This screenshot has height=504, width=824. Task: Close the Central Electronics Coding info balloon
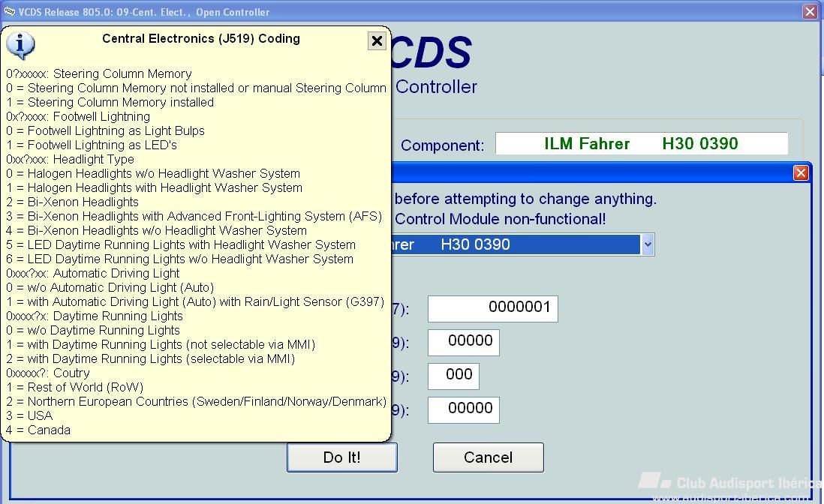click(x=377, y=41)
